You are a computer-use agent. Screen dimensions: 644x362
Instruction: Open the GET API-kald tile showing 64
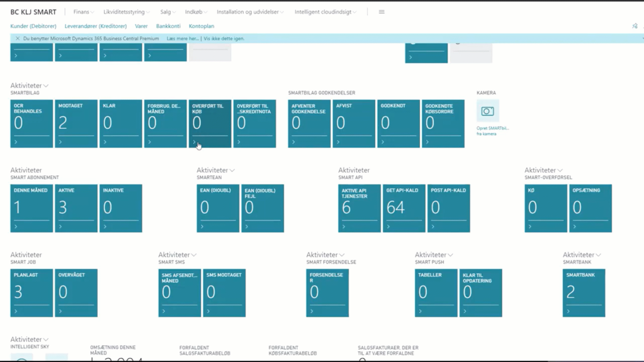404,208
